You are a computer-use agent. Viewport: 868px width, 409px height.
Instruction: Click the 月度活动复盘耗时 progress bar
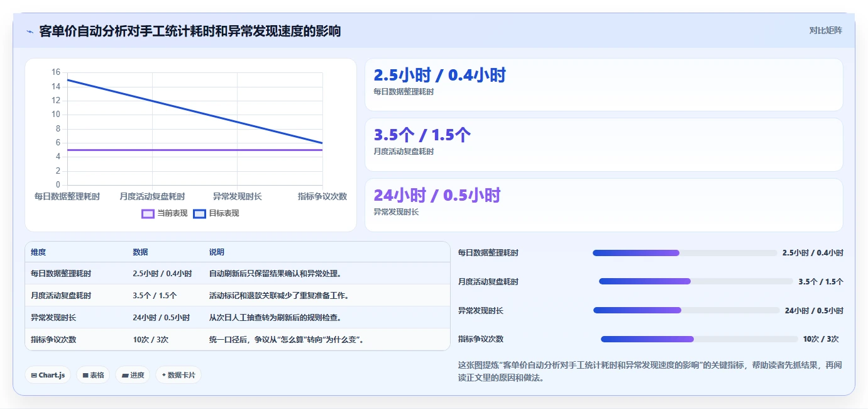(696, 281)
